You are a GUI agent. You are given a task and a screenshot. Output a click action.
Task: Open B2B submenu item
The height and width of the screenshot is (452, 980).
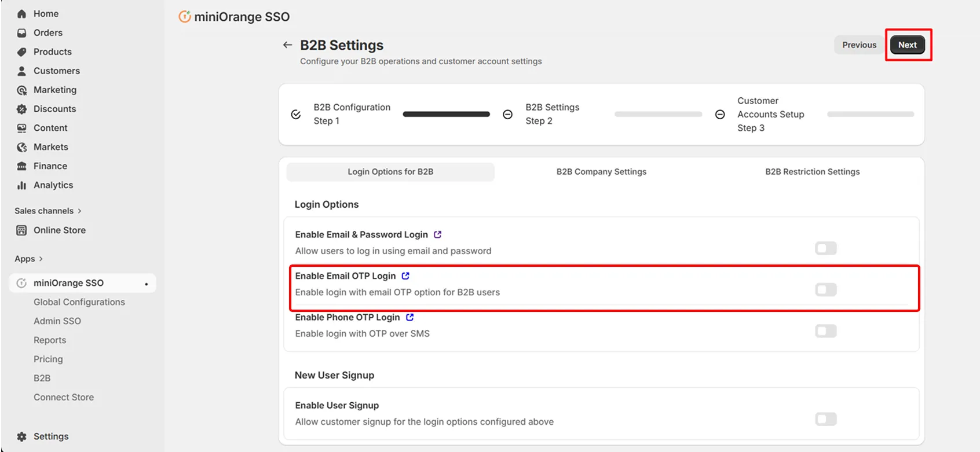tap(42, 378)
